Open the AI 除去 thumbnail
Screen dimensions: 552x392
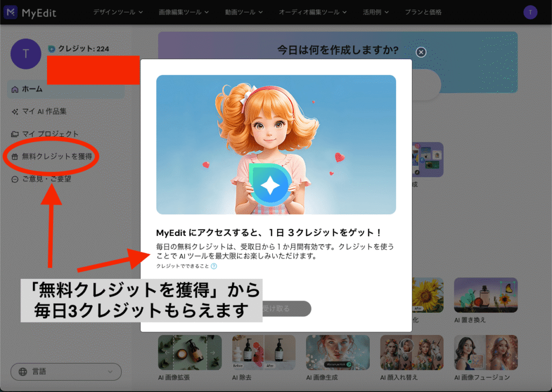tap(264, 352)
